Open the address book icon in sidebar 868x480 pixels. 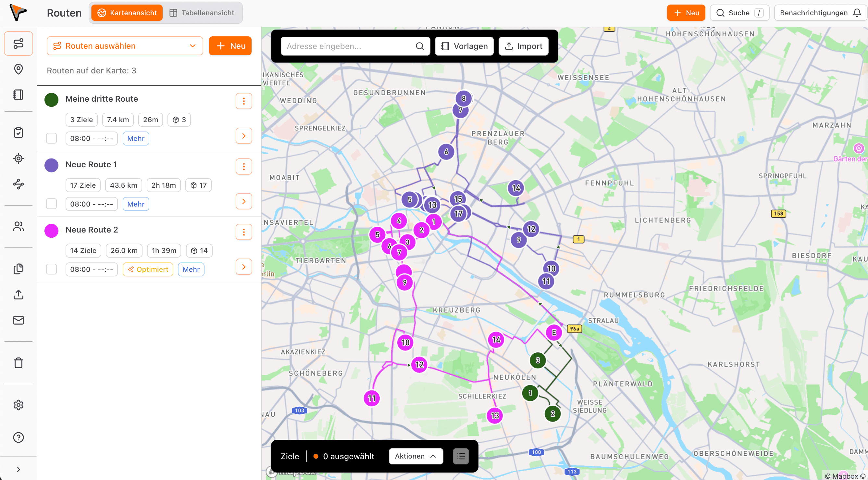click(x=18, y=95)
